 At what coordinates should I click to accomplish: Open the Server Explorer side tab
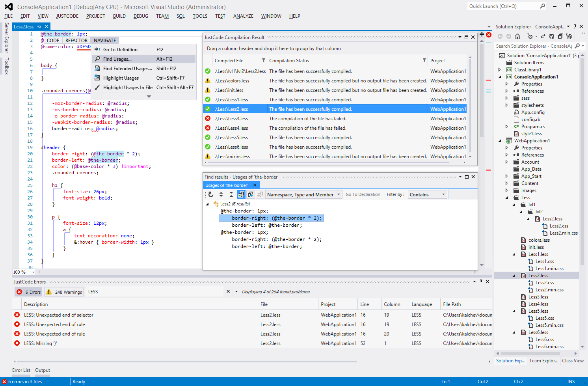click(6, 37)
